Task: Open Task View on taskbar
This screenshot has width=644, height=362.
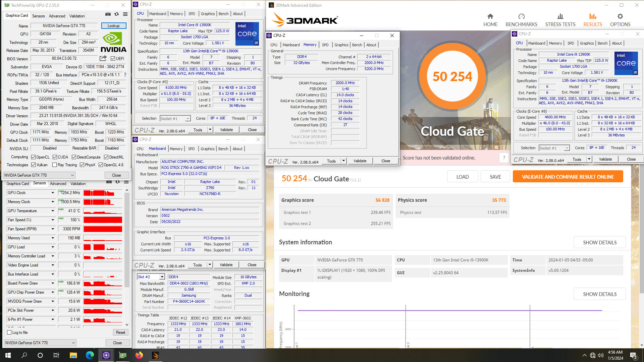Action: point(56,355)
